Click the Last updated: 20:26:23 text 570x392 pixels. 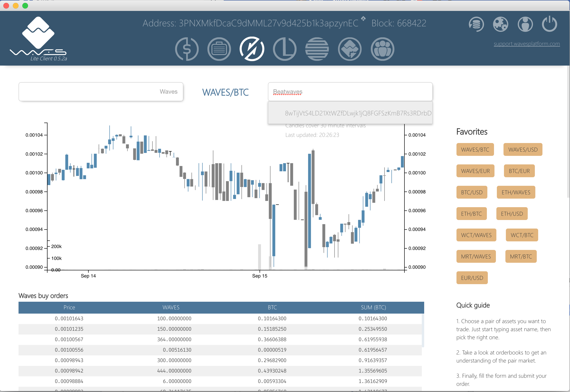(312, 135)
